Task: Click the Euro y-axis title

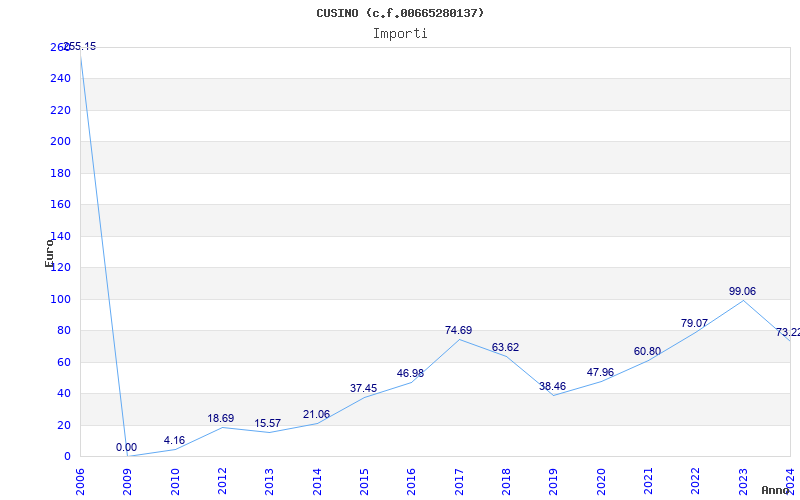Action: 49,252
